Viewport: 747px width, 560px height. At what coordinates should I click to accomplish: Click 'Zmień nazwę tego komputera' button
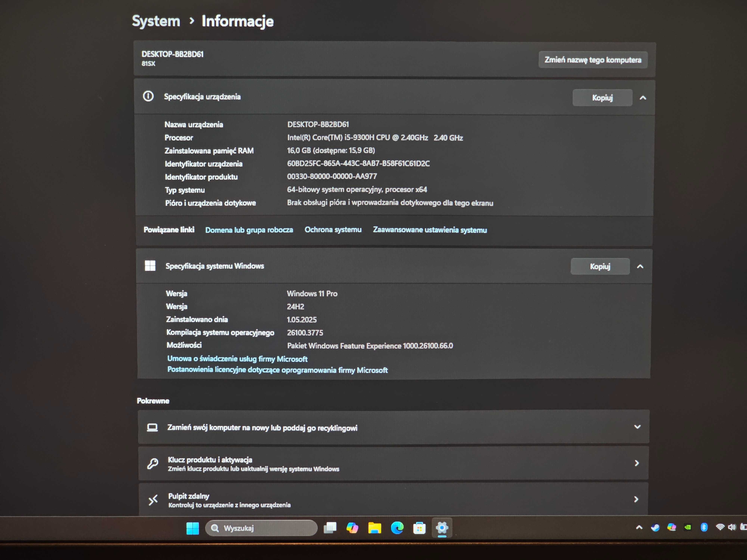(x=593, y=60)
